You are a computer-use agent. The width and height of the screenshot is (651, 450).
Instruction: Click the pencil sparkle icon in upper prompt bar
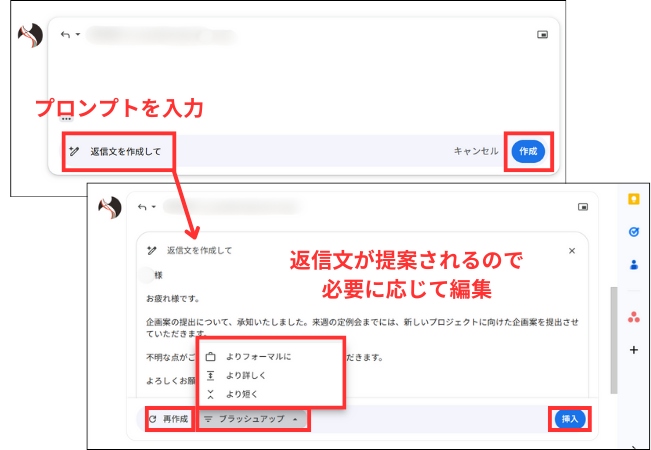[x=74, y=151]
